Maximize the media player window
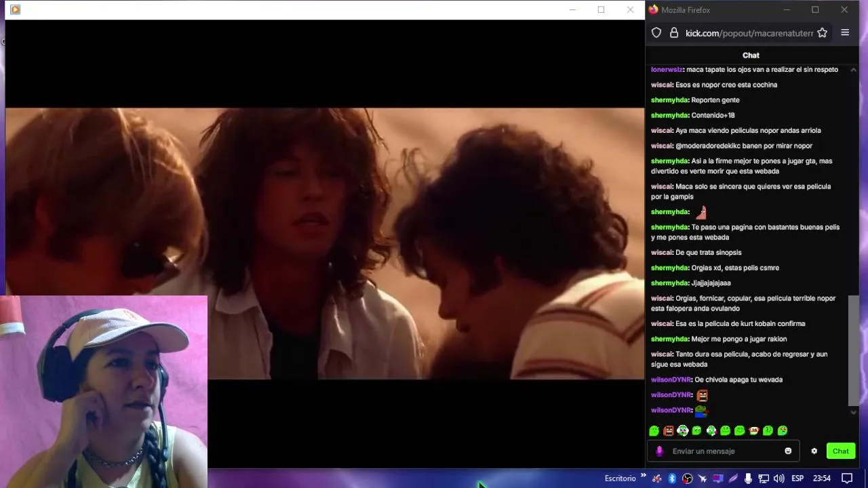The height and width of the screenshot is (488, 868). click(601, 9)
